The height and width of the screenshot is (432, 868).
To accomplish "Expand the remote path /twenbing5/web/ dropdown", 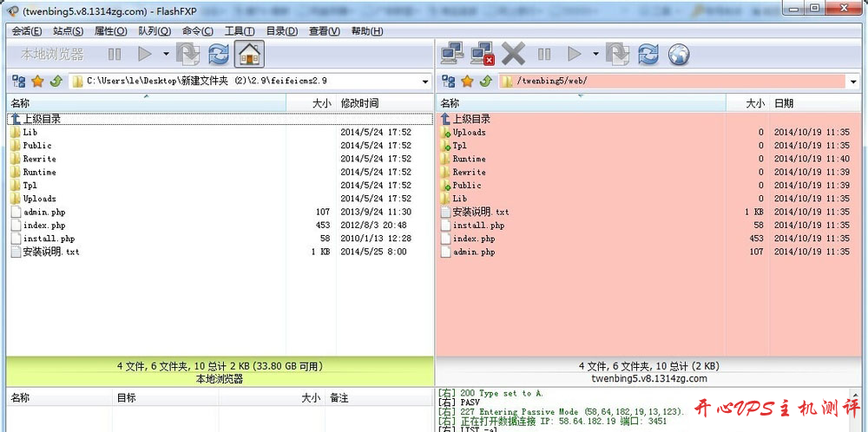I will (852, 82).
